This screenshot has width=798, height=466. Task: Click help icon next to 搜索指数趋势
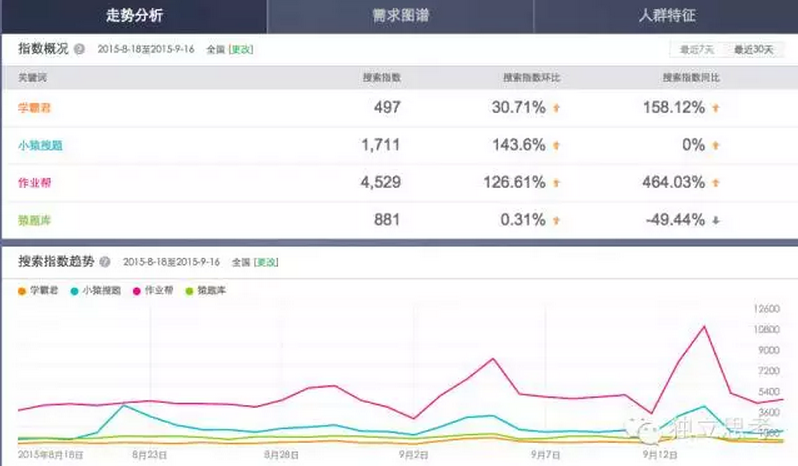[105, 262]
